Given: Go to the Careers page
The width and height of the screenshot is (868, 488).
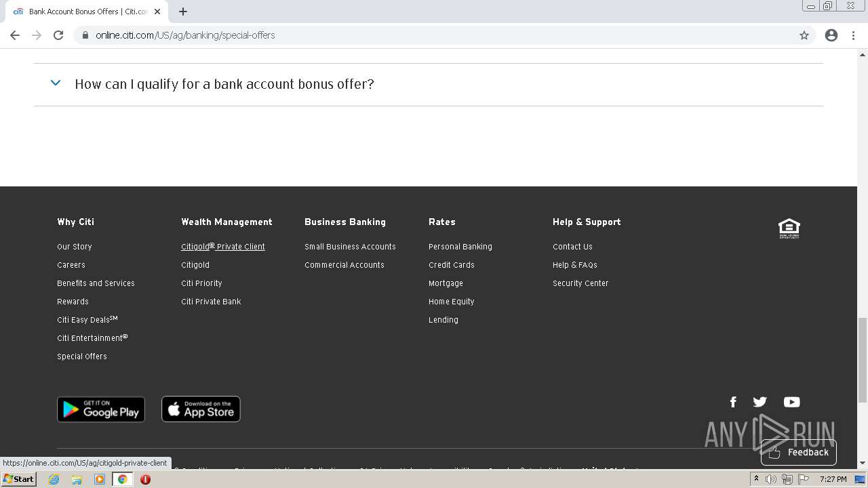Looking at the screenshot, I should click(x=71, y=265).
